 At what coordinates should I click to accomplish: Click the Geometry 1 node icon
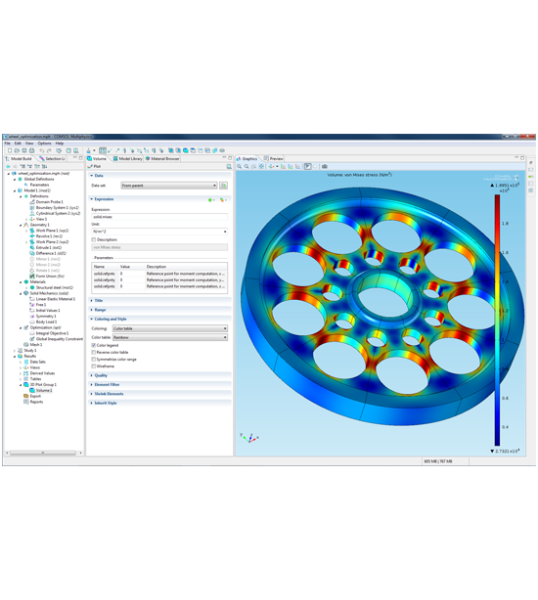coord(26,225)
